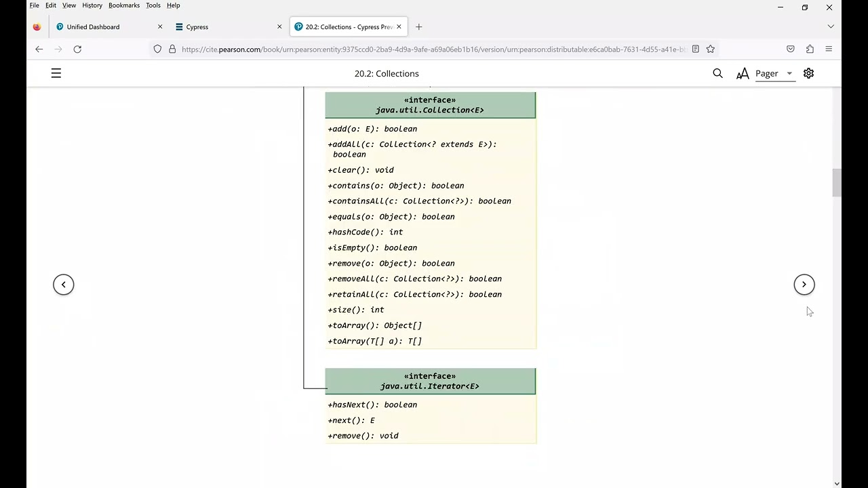
Task: Click the +addAll method line
Action: point(412,149)
